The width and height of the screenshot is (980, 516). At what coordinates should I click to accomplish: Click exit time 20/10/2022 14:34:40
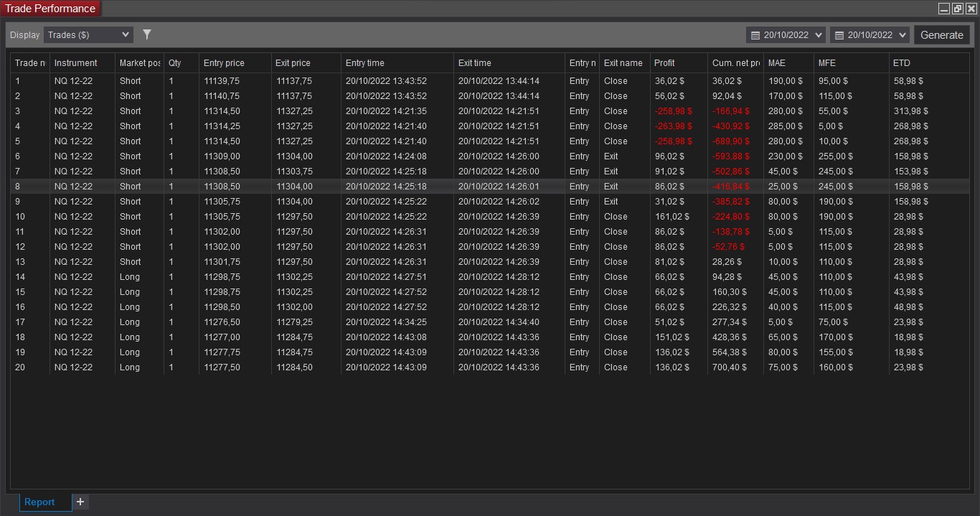[499, 322]
